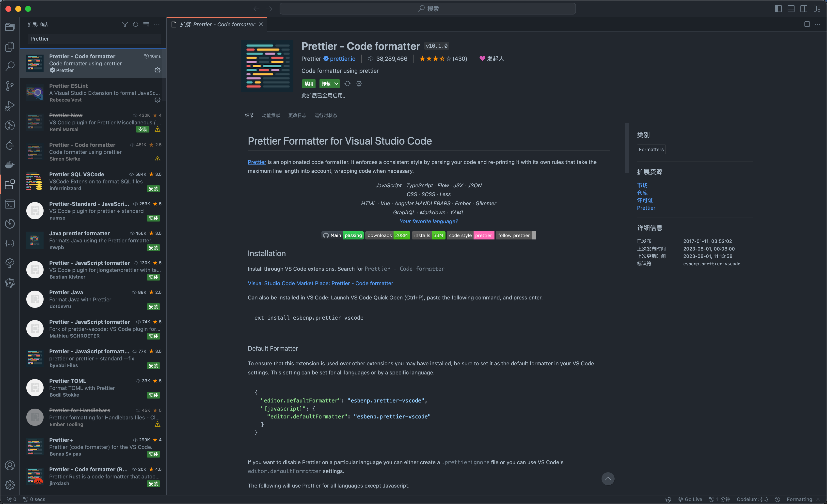Screen dimensions: 827x504
Task: Click the Prettier extension search input field
Action: [94, 39]
